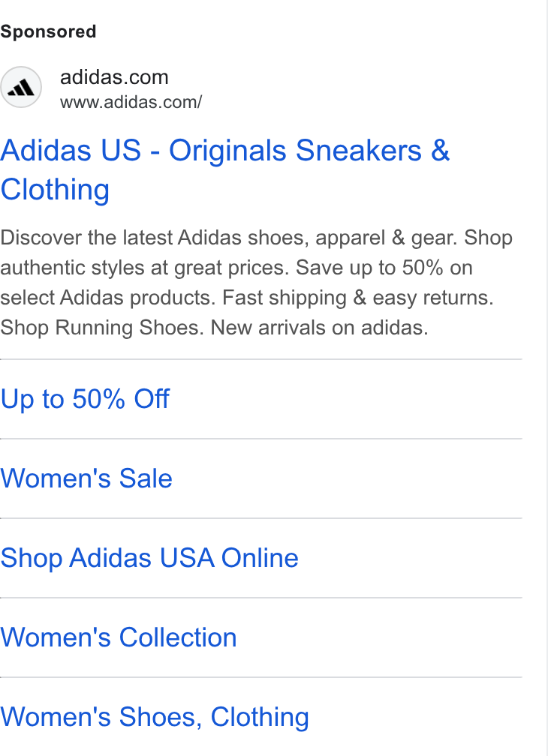The width and height of the screenshot is (548, 756).
Task: Select the Women's Shoes, Clothing link
Action: coord(155,717)
